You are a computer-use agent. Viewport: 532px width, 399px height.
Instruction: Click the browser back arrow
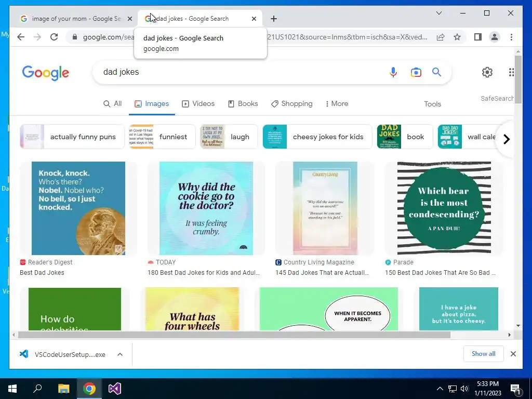pyautogui.click(x=21, y=37)
